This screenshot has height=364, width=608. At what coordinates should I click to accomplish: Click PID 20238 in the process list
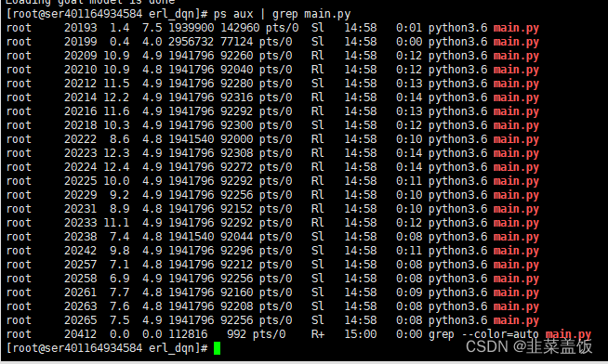coord(80,237)
